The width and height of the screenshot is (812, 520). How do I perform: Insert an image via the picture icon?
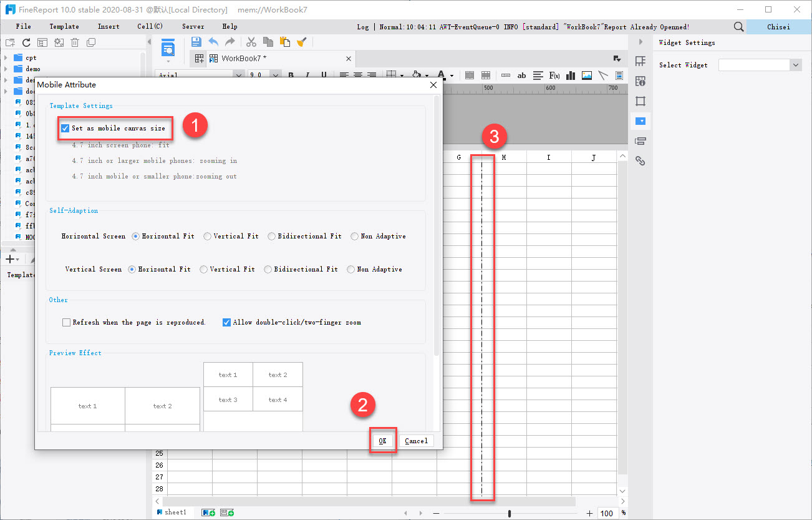(587, 75)
